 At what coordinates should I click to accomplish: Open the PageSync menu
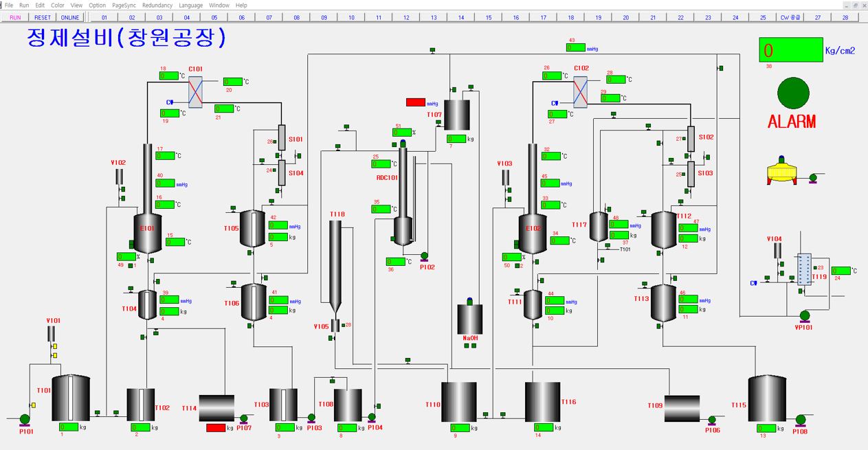[124, 5]
